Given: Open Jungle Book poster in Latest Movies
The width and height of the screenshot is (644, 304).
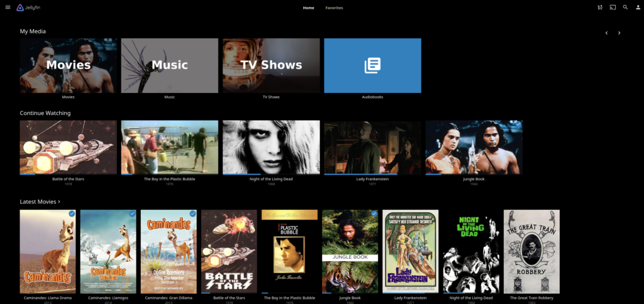Looking at the screenshot, I should pos(350,252).
